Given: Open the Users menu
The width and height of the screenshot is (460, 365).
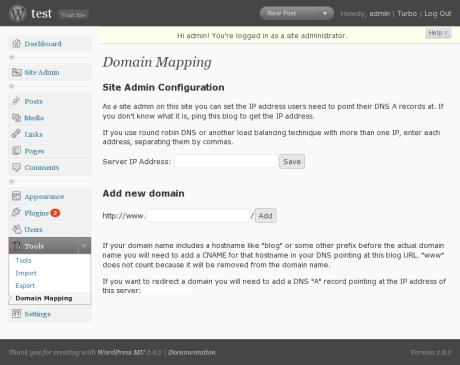Looking at the screenshot, I should click(33, 229).
